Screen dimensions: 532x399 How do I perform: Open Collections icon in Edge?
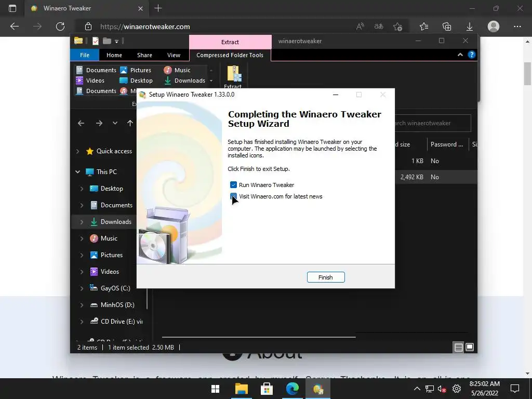coord(447,26)
